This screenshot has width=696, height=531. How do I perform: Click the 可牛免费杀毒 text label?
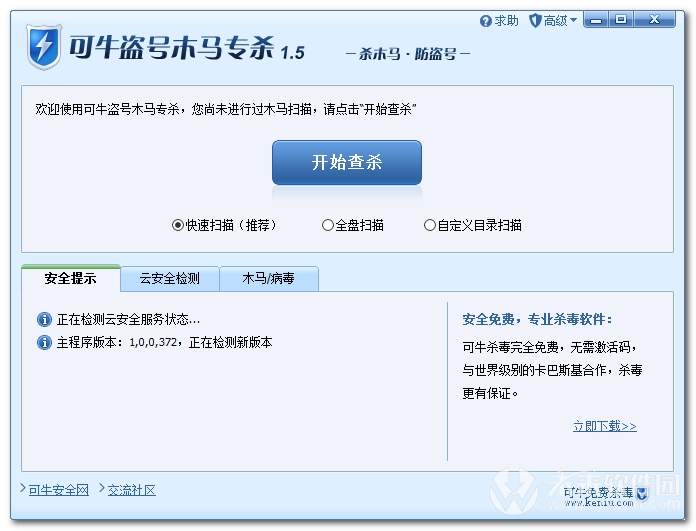coord(598,492)
